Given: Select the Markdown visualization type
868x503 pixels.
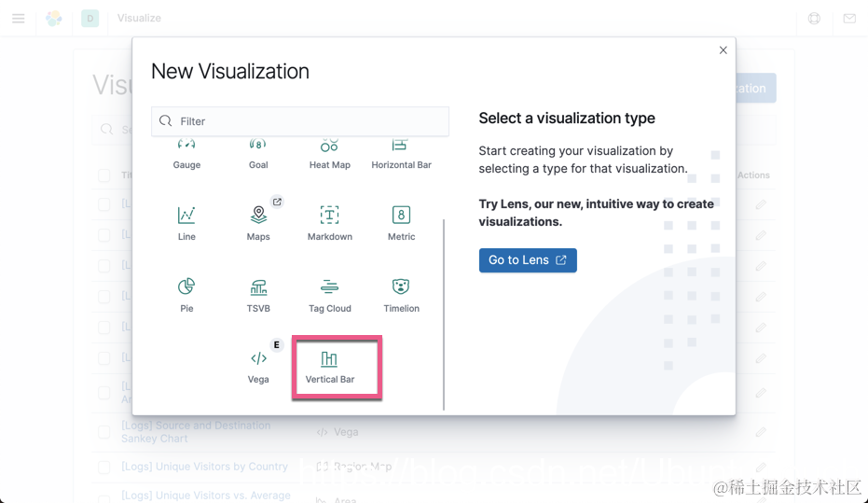Looking at the screenshot, I should pos(329,222).
